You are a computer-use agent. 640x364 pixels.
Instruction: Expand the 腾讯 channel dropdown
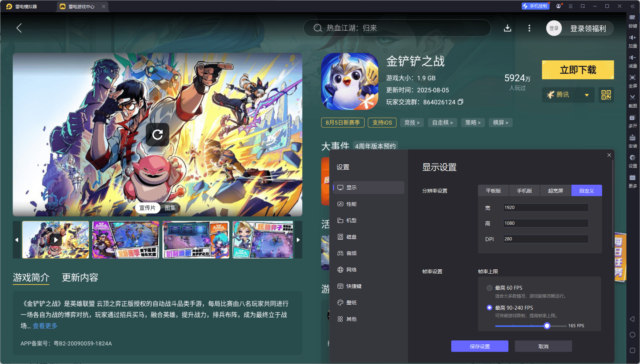(568, 95)
